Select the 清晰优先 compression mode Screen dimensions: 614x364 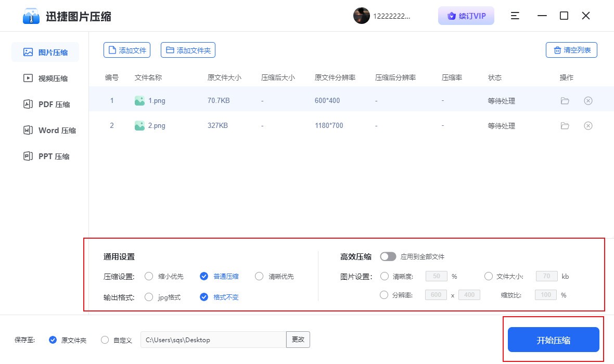tap(259, 276)
